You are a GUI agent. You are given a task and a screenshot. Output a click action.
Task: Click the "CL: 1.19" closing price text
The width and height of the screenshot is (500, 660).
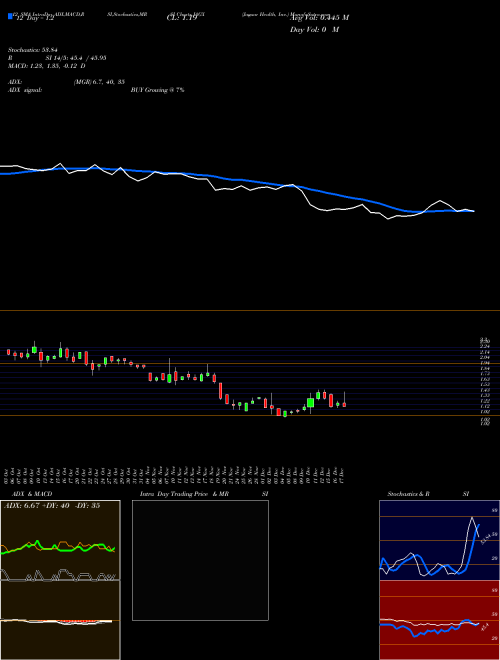[x=181, y=18]
